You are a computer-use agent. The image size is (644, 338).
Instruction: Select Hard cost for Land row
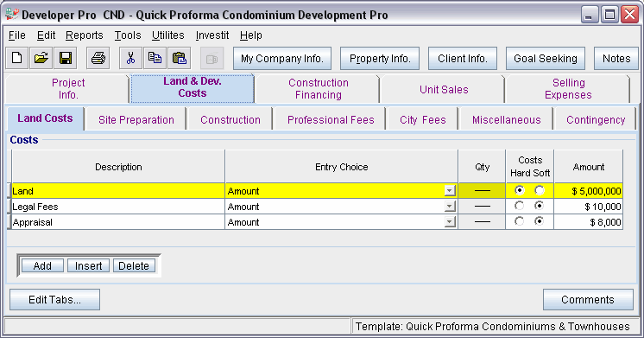[520, 190]
